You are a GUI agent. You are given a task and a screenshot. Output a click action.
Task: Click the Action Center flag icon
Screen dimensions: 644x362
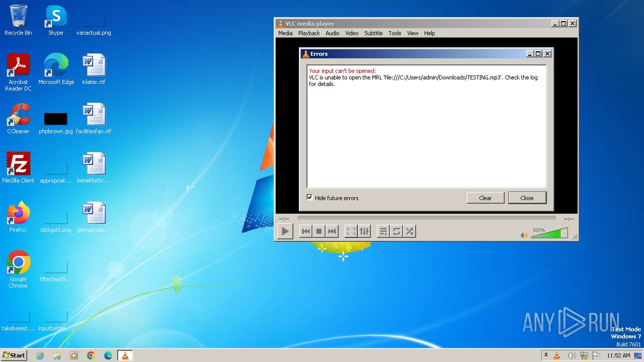pos(596,355)
